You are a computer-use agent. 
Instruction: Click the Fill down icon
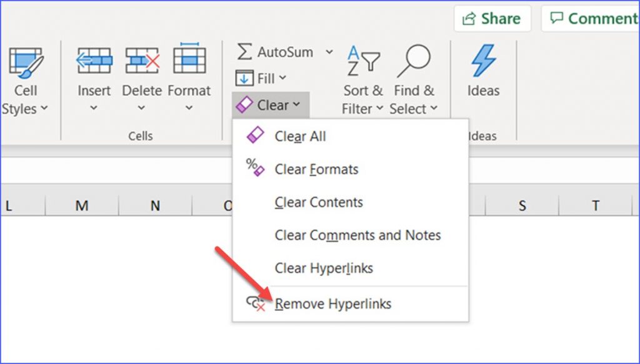pos(244,77)
